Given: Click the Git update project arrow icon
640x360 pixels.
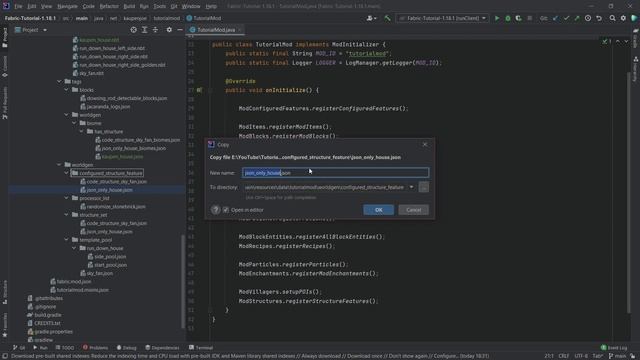Looking at the screenshot, I should click(555, 18).
